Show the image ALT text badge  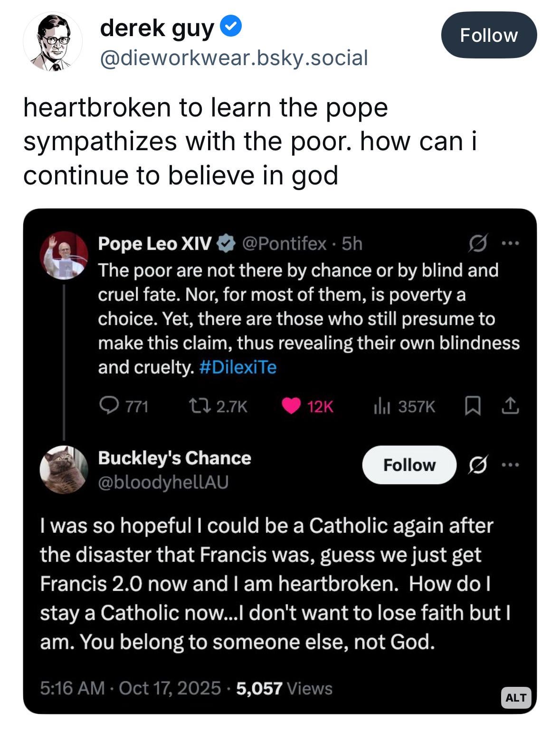(516, 697)
